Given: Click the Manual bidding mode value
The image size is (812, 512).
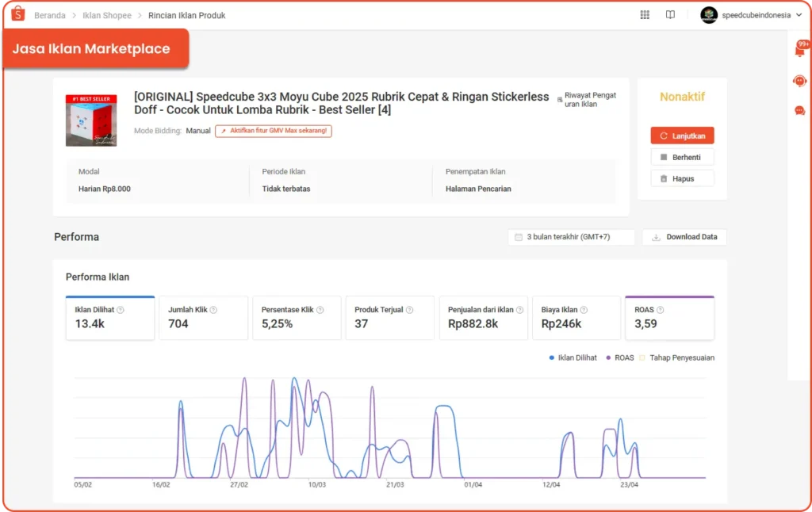Looking at the screenshot, I should coord(198,131).
